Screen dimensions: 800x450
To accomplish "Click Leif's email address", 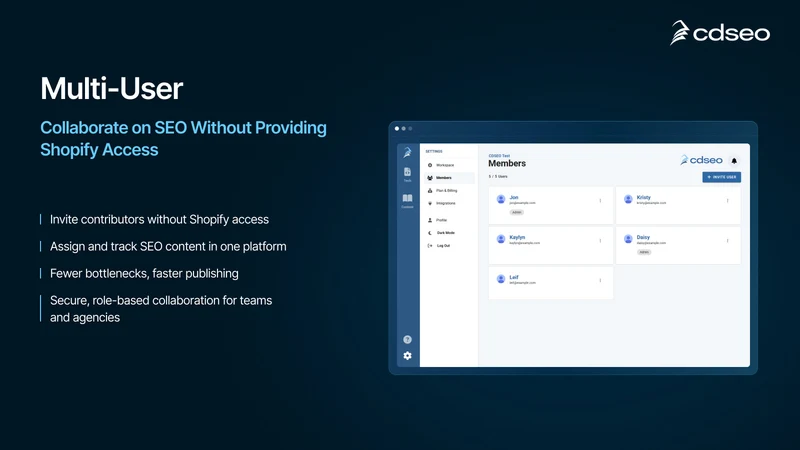I will (x=522, y=283).
